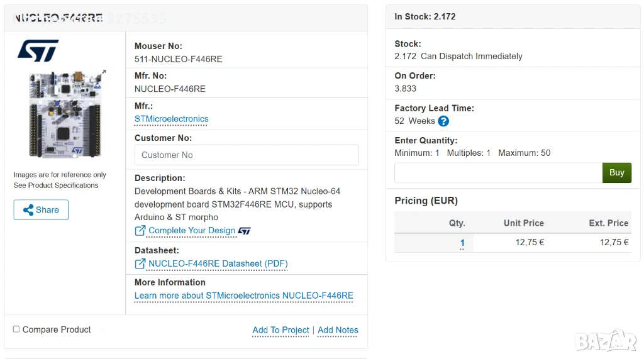Click into the Enter Quantity field

(x=497, y=173)
